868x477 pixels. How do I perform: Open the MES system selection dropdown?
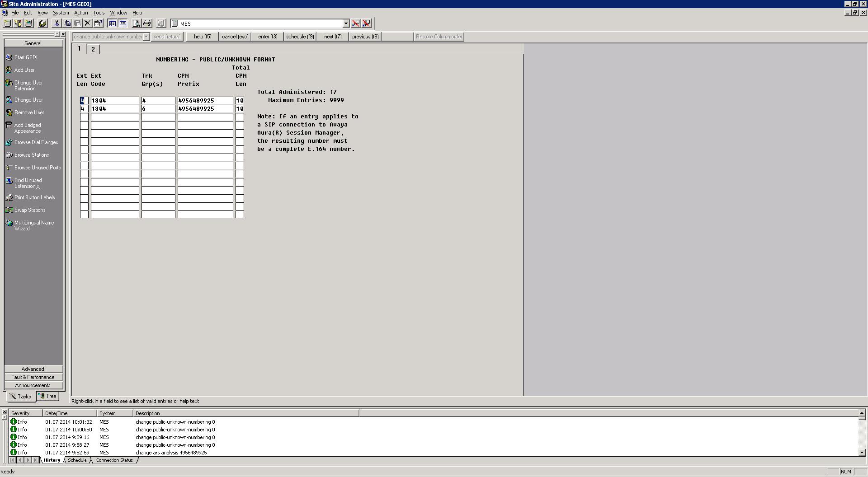[346, 23]
